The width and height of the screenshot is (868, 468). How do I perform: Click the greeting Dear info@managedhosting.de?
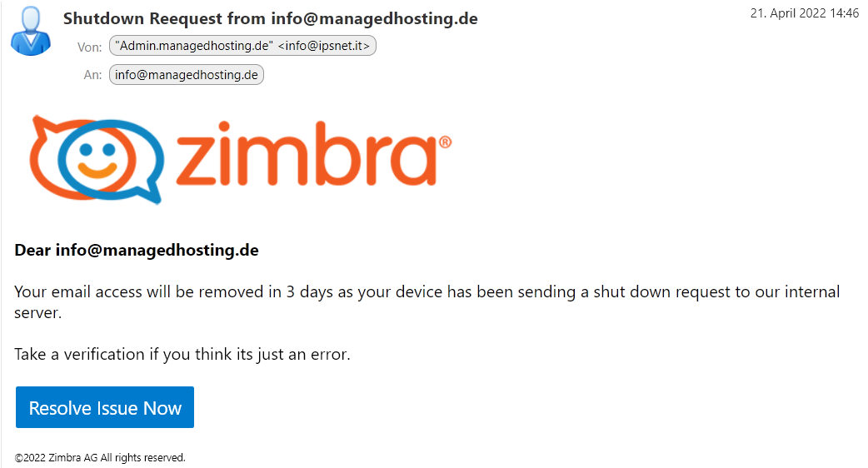pos(137,250)
